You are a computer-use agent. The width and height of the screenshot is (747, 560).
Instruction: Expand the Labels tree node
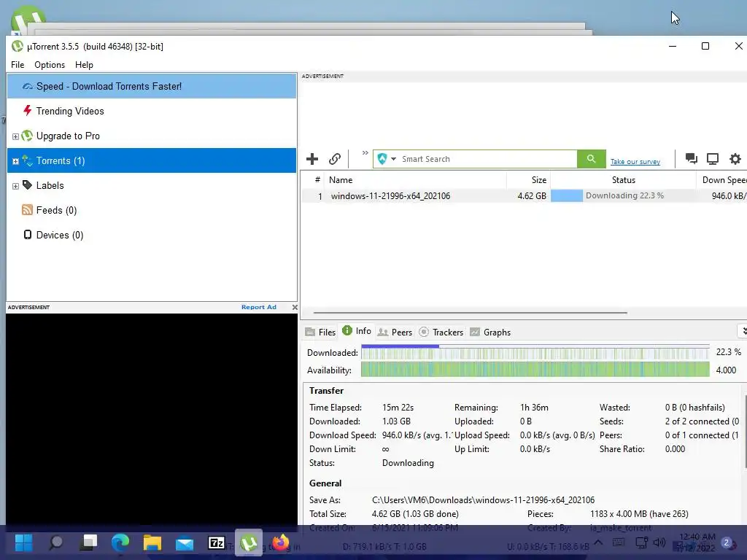[15, 186]
